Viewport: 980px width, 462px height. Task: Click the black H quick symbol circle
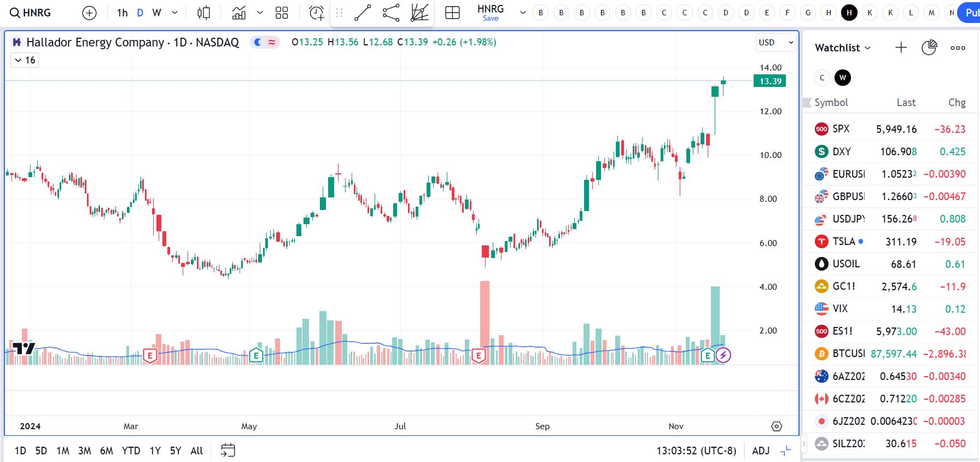849,13
